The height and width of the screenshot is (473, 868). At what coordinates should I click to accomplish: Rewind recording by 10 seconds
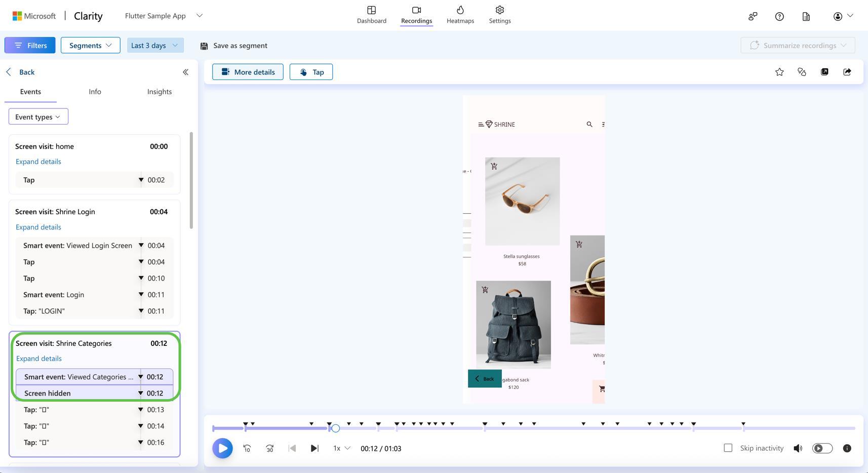[x=247, y=448]
